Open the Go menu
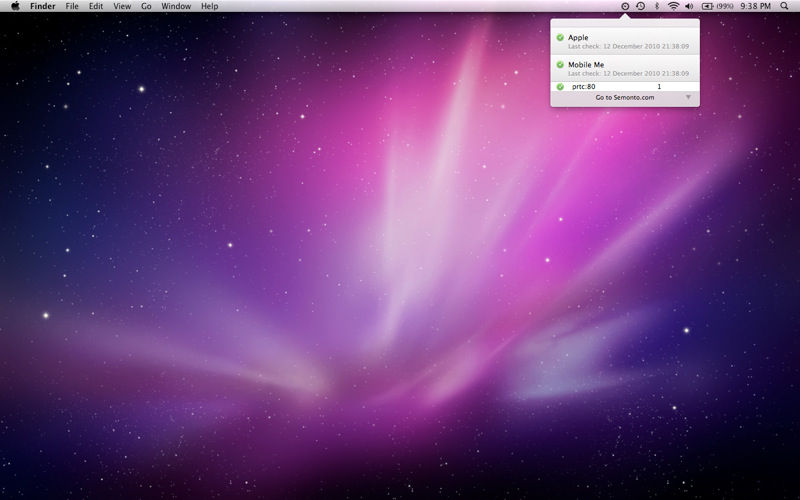Screen dimensions: 800x500 146,6
